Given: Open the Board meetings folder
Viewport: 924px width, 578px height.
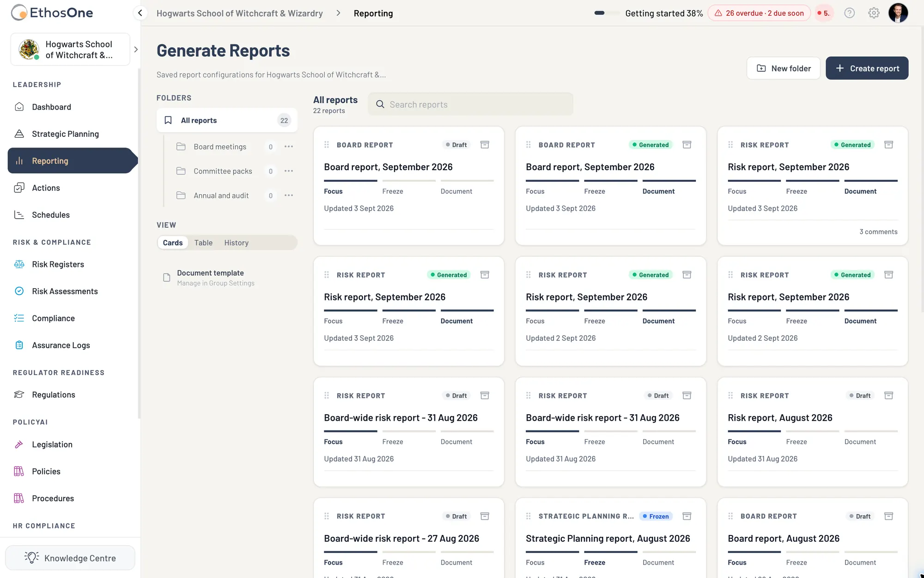Looking at the screenshot, I should point(220,147).
